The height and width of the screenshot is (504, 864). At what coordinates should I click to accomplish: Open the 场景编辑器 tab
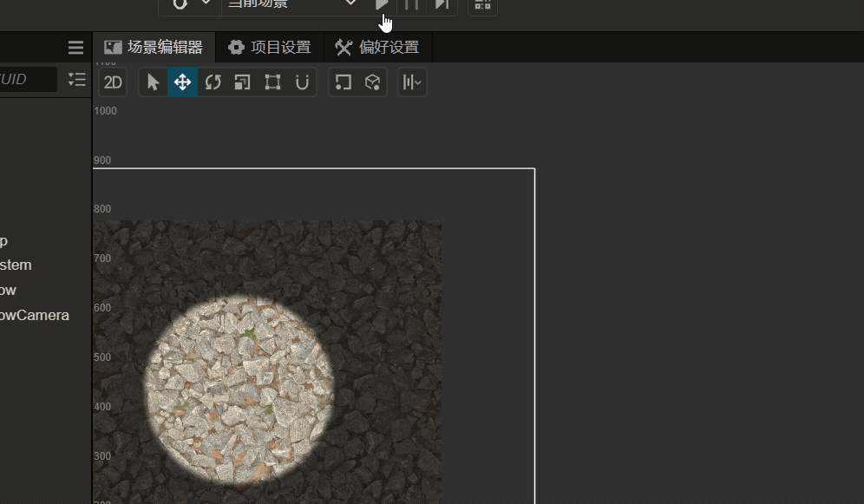(154, 48)
